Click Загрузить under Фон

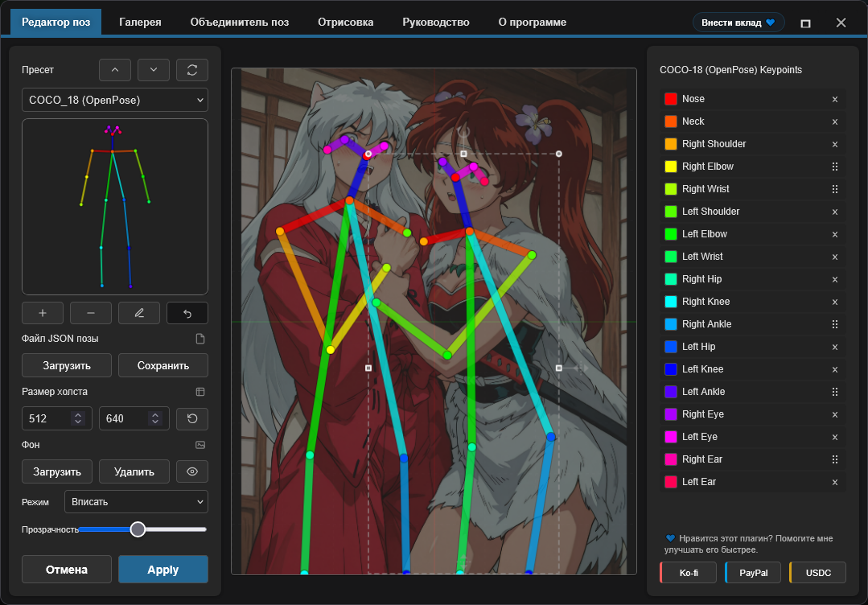[57, 471]
